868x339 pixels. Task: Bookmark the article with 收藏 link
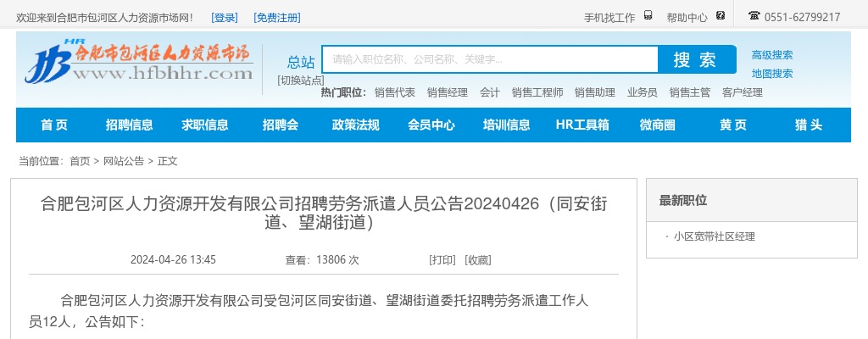click(x=478, y=260)
